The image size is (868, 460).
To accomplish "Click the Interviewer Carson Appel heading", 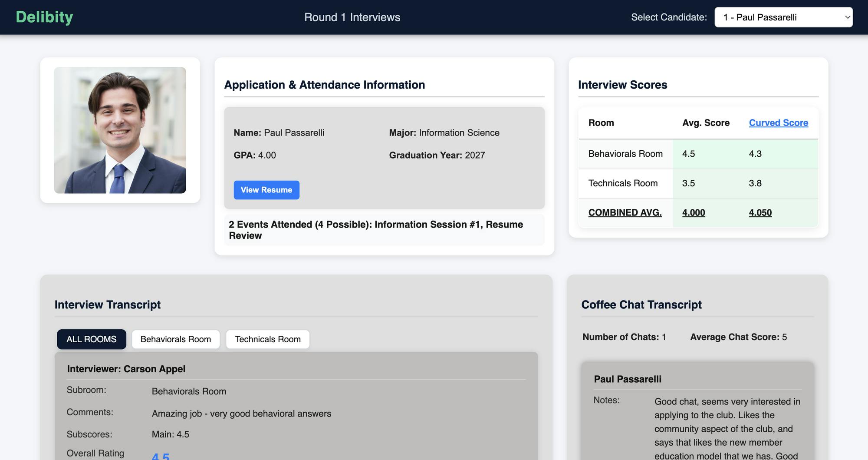I will tap(126, 369).
